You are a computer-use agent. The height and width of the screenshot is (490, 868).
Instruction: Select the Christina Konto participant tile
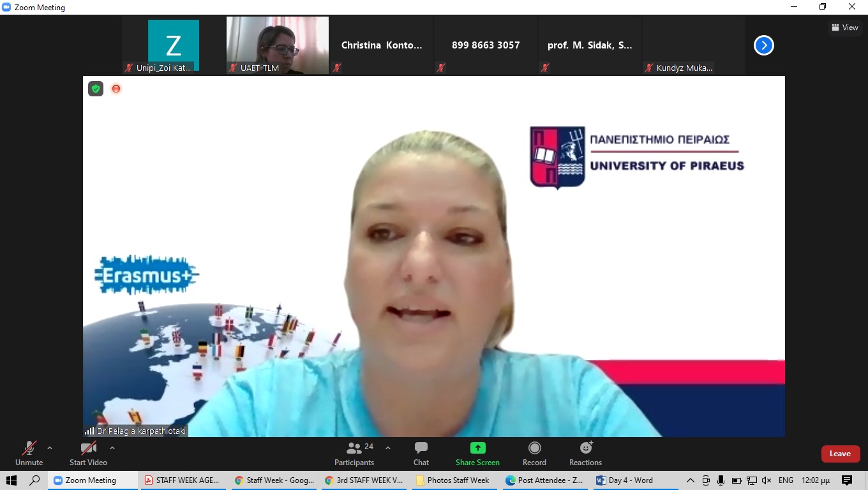pyautogui.click(x=382, y=45)
